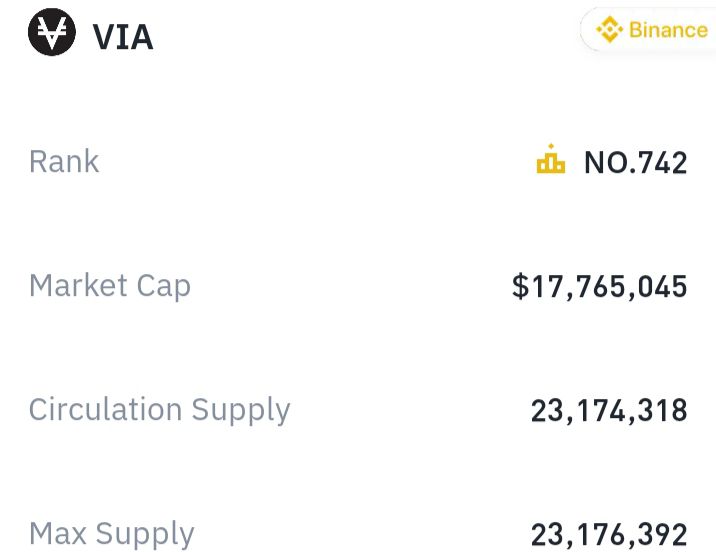This screenshot has height=552, width=716.
Task: Open the Binance exchange badge
Action: tap(648, 30)
